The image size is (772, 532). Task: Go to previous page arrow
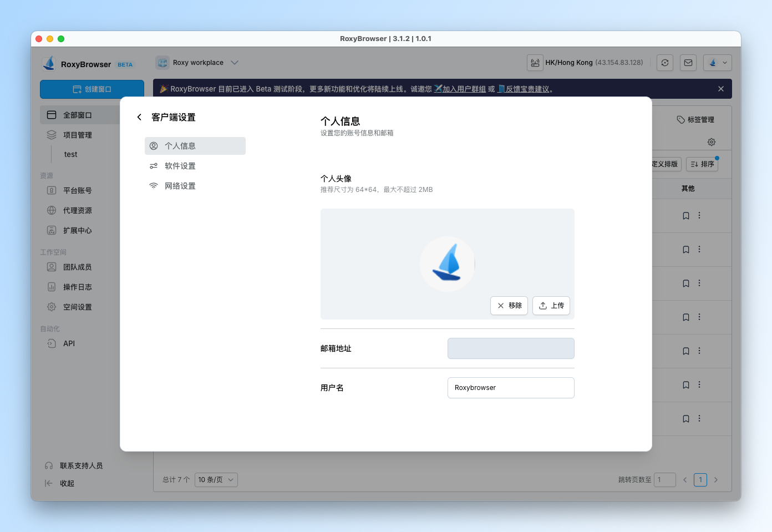[685, 480]
